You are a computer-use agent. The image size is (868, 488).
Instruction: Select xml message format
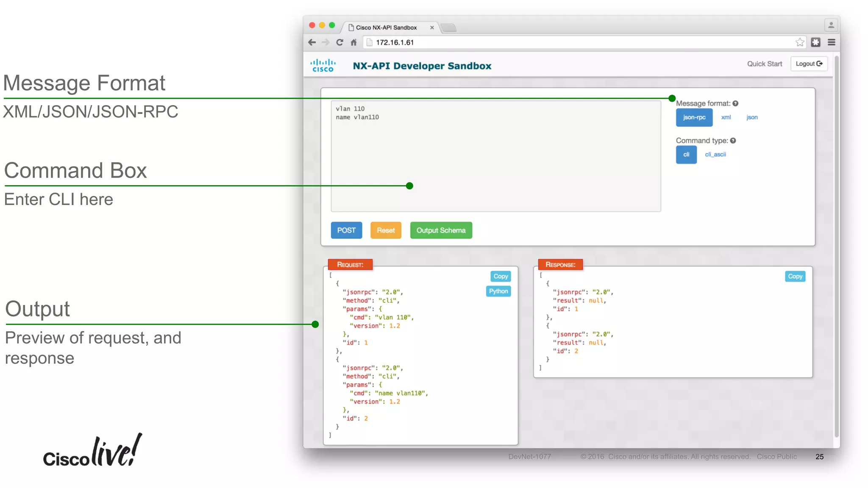[x=726, y=117]
